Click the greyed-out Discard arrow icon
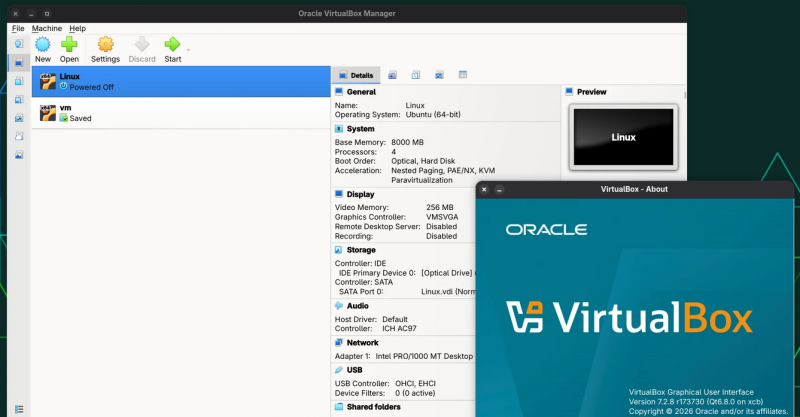Viewport: 800px width, 417px height. pyautogui.click(x=142, y=44)
